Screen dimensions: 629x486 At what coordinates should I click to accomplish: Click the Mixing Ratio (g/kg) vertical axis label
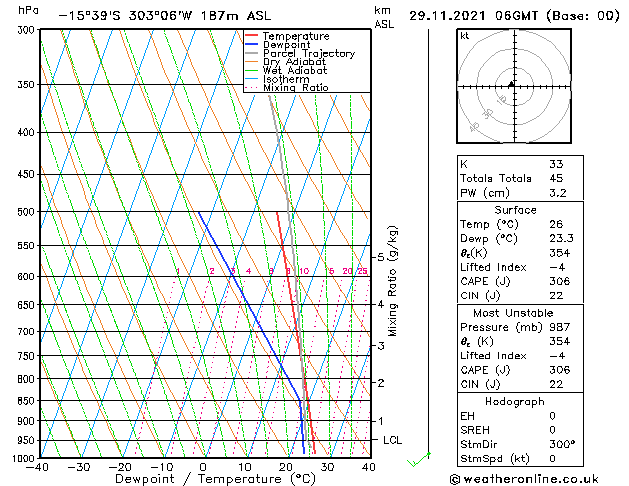coord(392,281)
